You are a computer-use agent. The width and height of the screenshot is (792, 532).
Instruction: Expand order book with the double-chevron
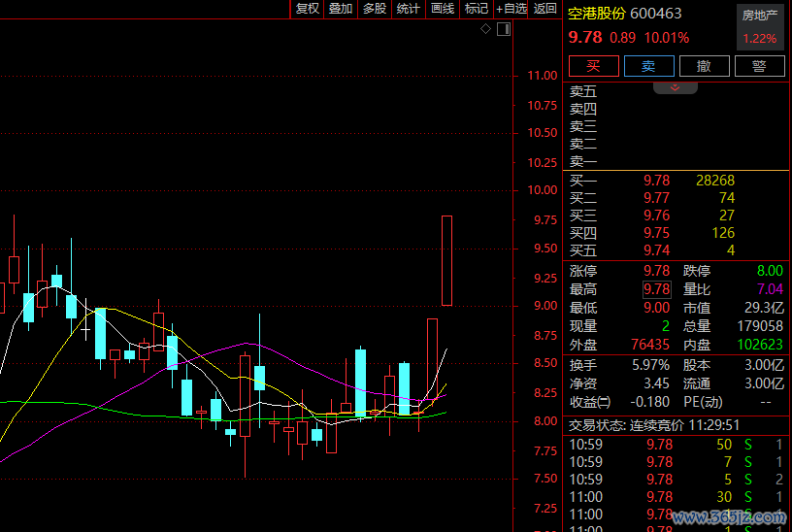tap(675, 88)
